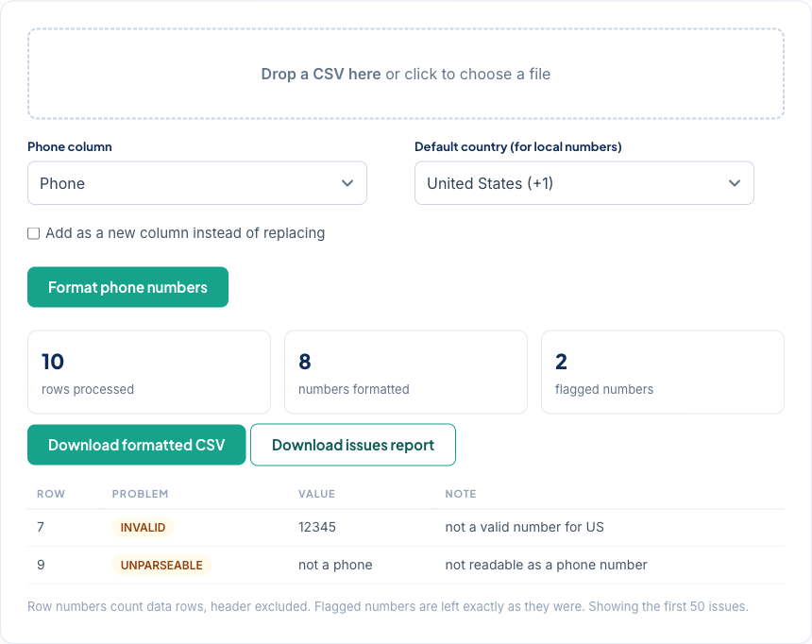Enable Add as a new column checkbox
Screen dimensions: 812x644
tap(34, 233)
